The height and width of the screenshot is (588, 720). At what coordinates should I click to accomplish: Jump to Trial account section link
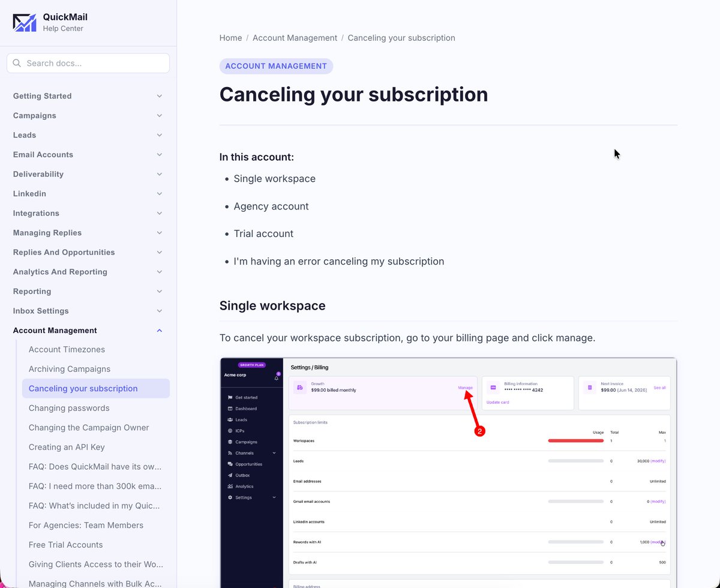264,234
